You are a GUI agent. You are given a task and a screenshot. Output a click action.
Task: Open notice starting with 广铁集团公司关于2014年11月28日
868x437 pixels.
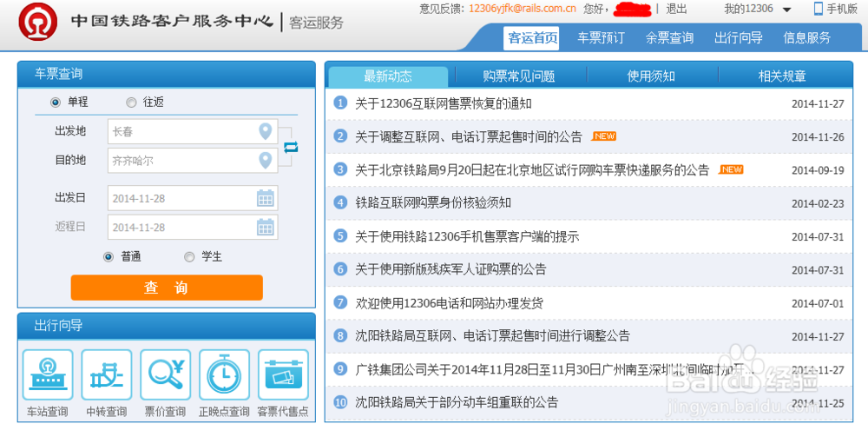(555, 369)
